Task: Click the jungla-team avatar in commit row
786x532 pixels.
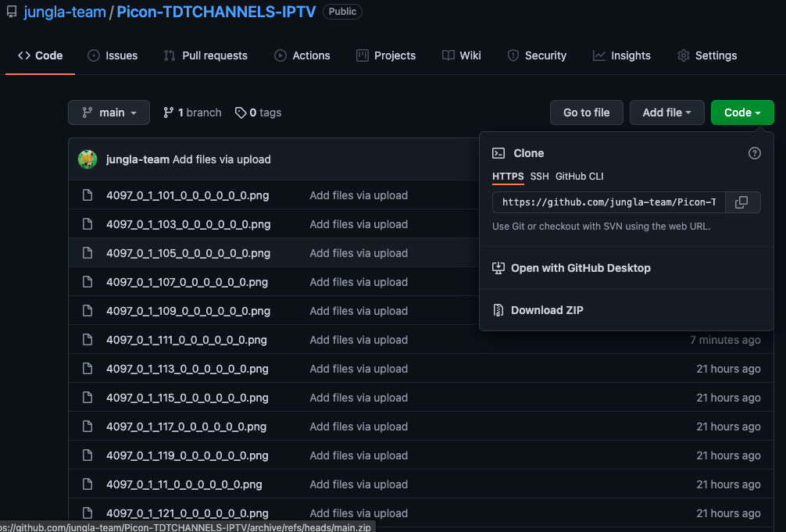Action: [88, 159]
